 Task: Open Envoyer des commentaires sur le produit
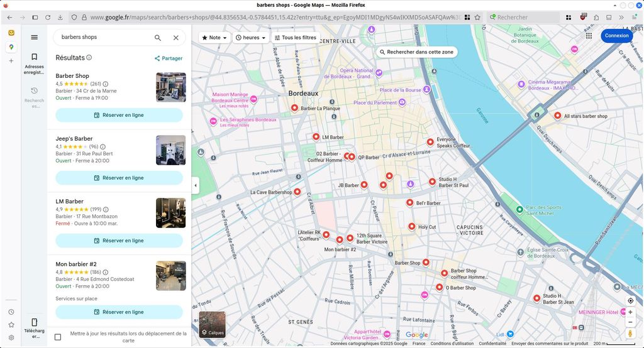coord(550,344)
